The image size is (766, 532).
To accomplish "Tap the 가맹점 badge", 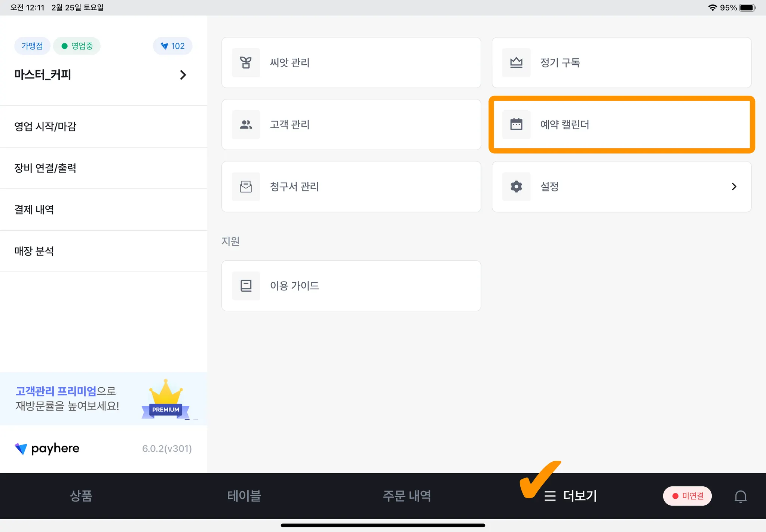I will click(32, 46).
